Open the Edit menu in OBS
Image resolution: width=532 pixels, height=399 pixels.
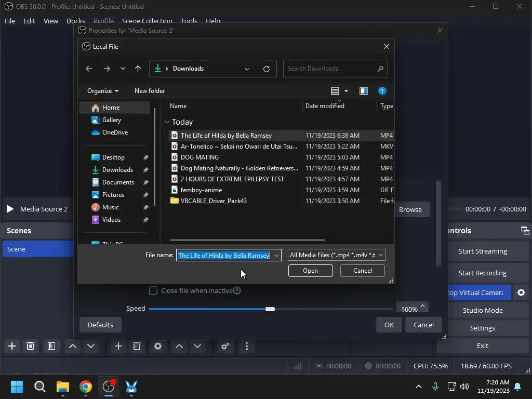[29, 21]
